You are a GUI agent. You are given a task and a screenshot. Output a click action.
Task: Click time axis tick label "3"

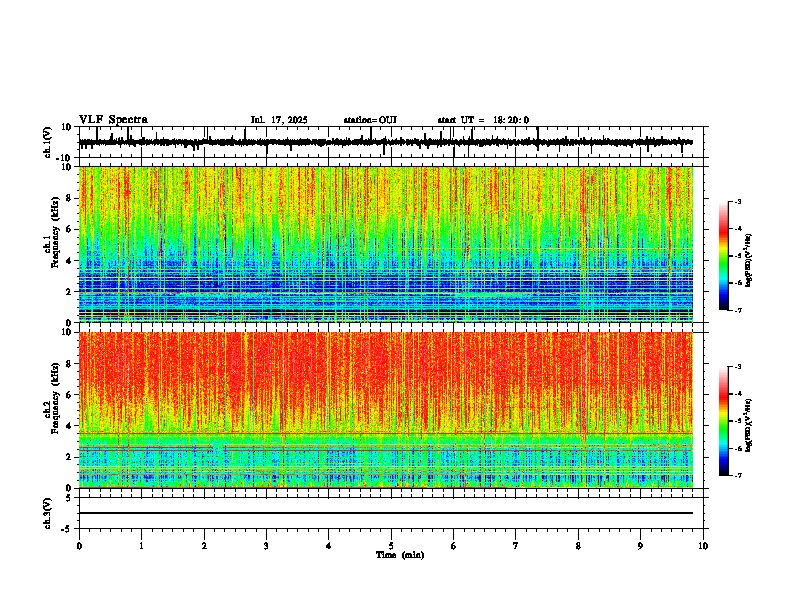click(x=266, y=546)
